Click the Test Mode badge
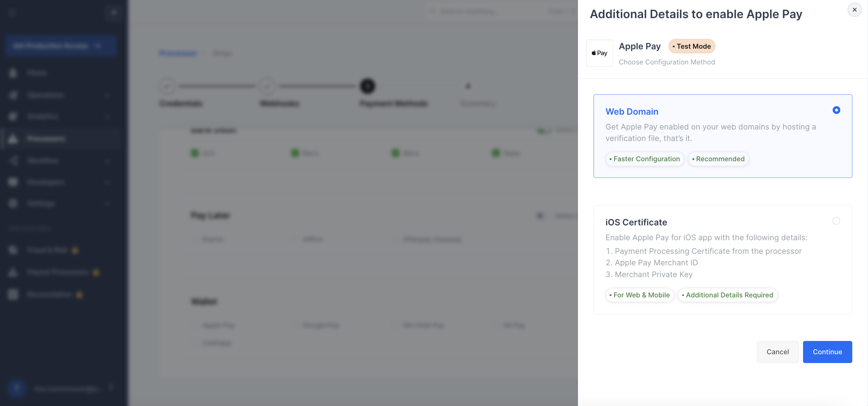This screenshot has height=406, width=868. [x=691, y=46]
